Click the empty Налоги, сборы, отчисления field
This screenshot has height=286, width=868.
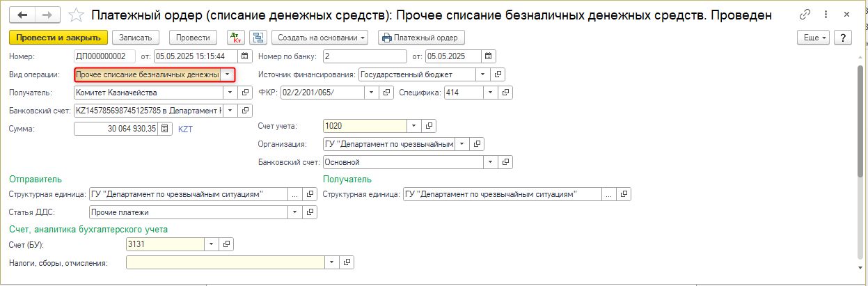click(x=226, y=262)
